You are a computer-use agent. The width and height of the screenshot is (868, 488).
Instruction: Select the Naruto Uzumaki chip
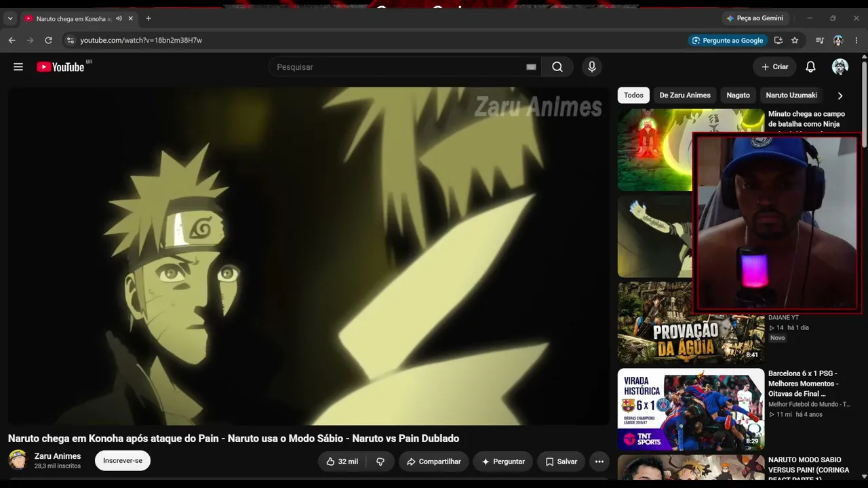click(x=791, y=96)
